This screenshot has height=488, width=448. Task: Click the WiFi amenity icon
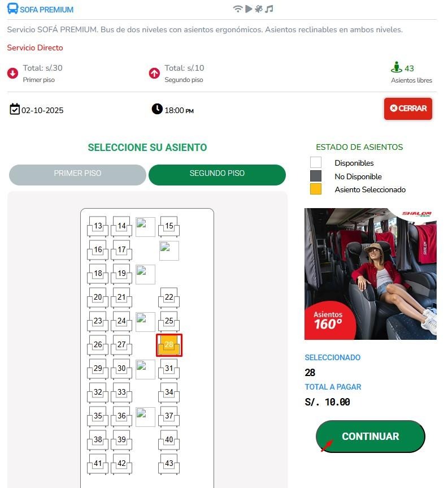pyautogui.click(x=237, y=8)
